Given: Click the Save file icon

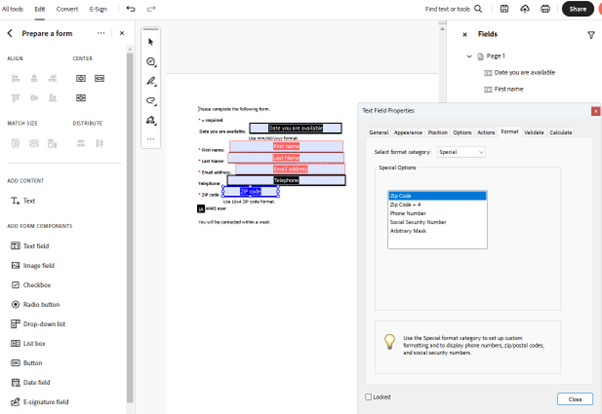Looking at the screenshot, I should [x=504, y=9].
